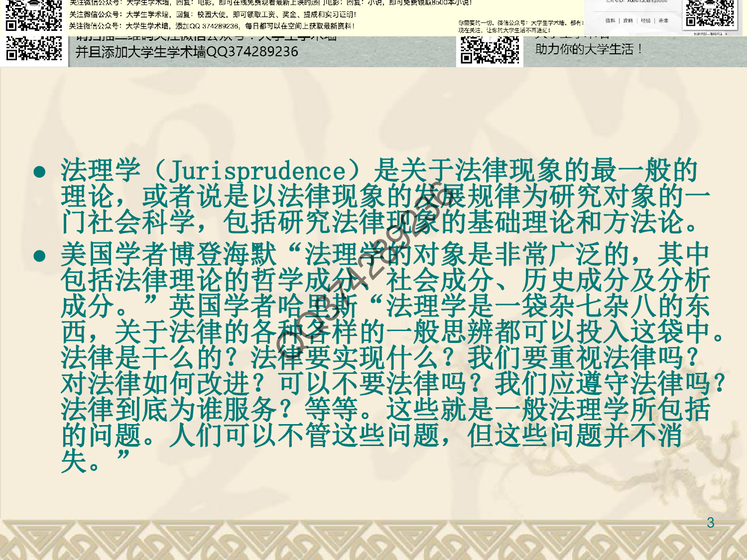Scan the top-left QR code

point(32,15)
